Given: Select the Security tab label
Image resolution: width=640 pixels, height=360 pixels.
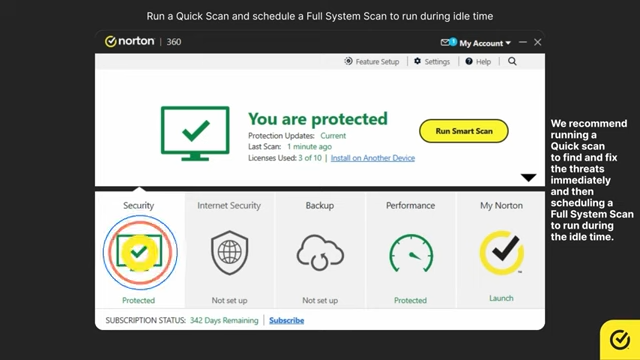Looking at the screenshot, I should (139, 205).
